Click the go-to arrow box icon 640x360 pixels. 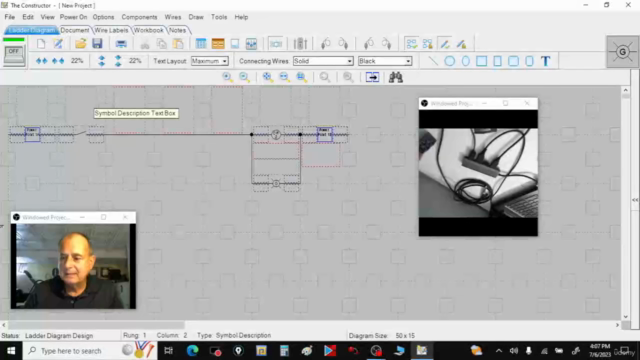pyautogui.click(x=372, y=77)
